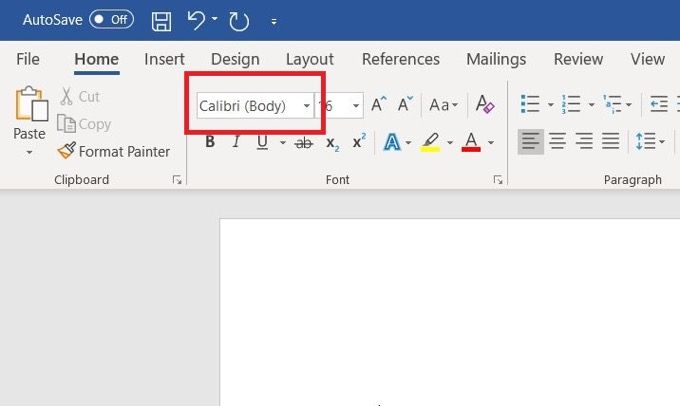Switch to the References tab

[x=401, y=59]
